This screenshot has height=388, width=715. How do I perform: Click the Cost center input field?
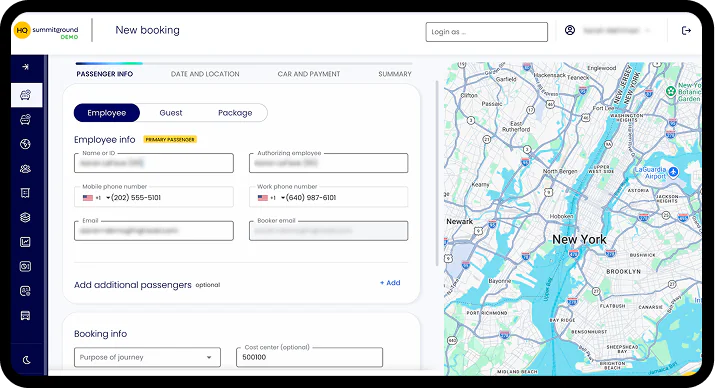point(309,357)
